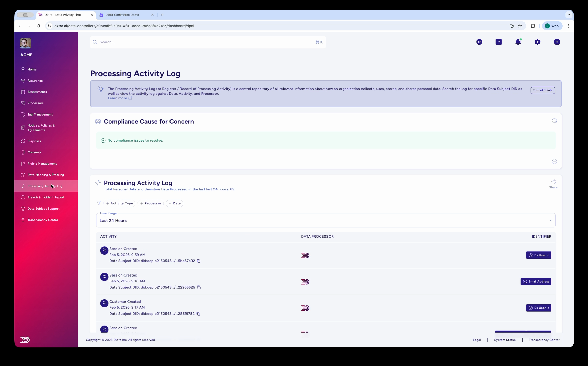Click the refresh icon on Compliance Cause for Concern

click(555, 120)
